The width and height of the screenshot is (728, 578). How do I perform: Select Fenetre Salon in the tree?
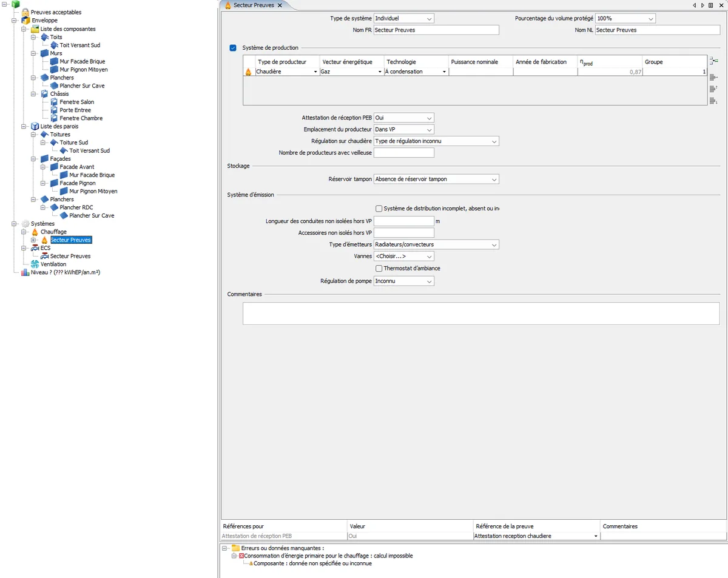[77, 102]
